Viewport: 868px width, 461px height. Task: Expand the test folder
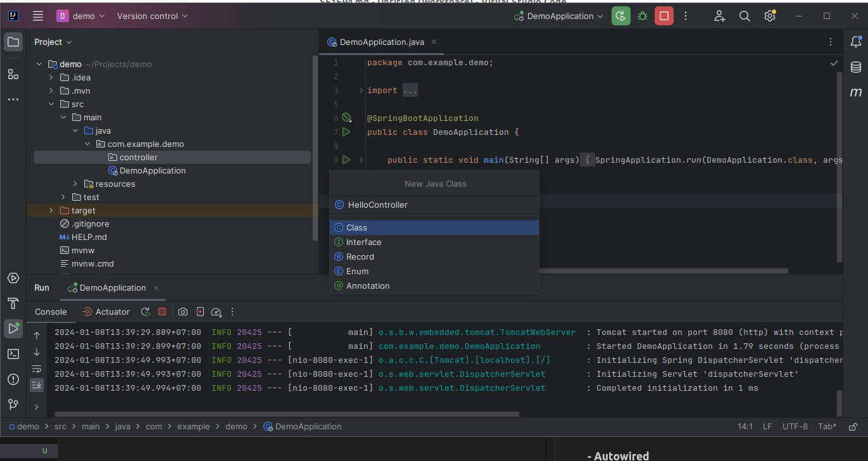coord(63,197)
